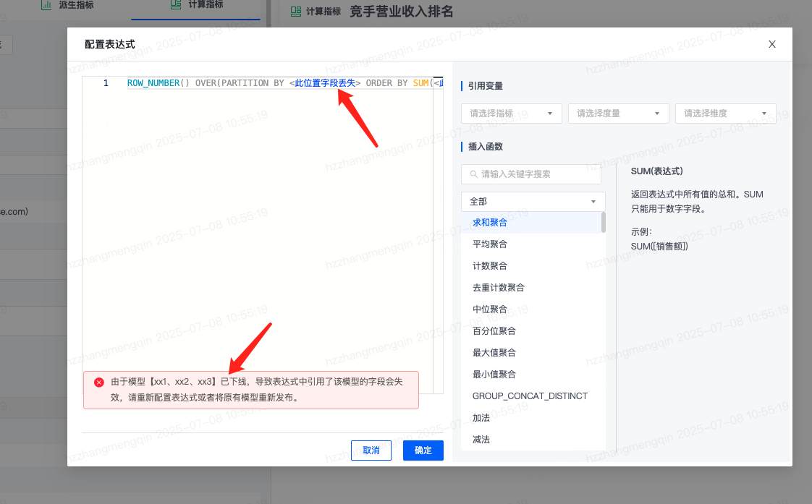Open the 请选择度量 dropdown
This screenshot has width=812, height=504.
click(x=618, y=114)
